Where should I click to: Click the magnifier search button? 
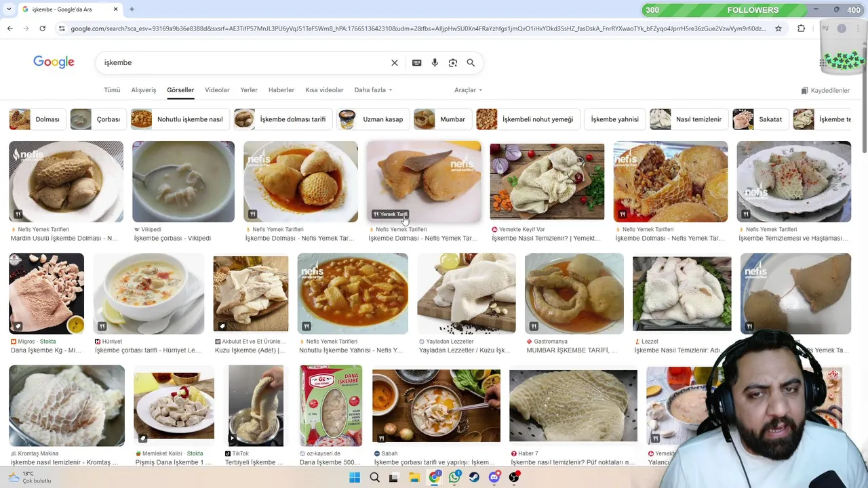(x=471, y=62)
